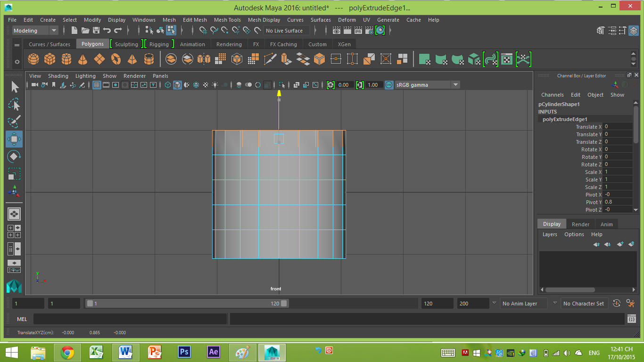This screenshot has width=644, height=362.
Task: Open the sRGB gamma dropdown
Action: (424, 84)
